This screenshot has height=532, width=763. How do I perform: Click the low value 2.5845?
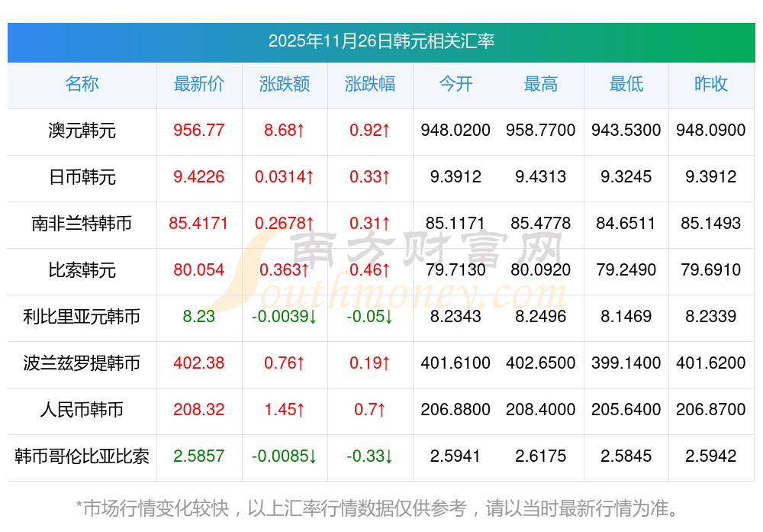coord(626,456)
